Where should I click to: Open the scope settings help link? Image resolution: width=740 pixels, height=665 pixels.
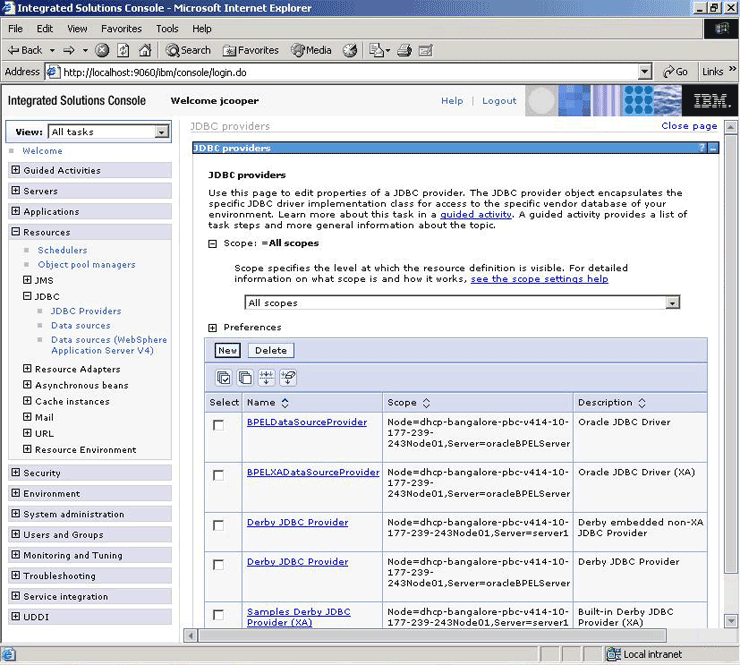tap(539, 279)
